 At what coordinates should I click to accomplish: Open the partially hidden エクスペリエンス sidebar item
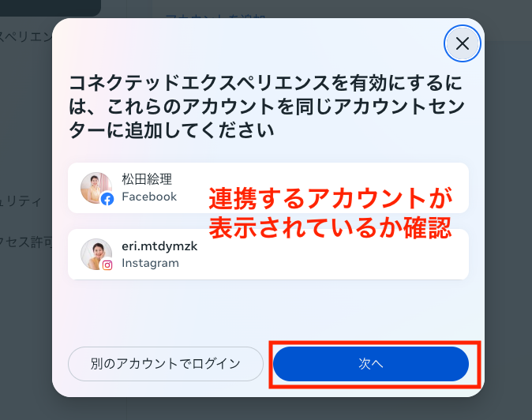click(x=26, y=37)
